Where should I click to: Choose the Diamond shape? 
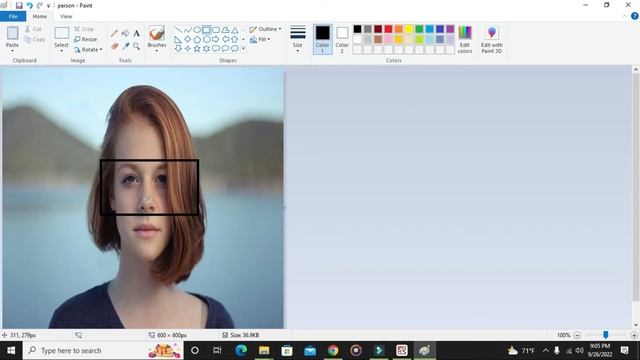188,39
